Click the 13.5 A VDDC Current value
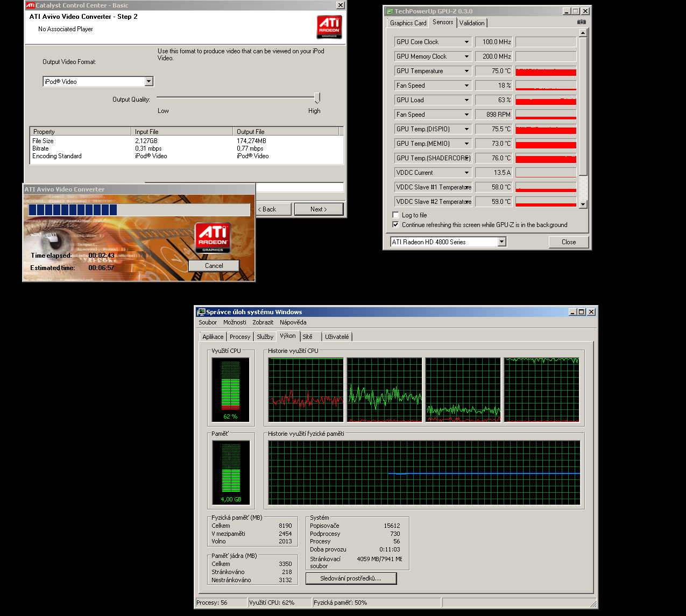This screenshot has height=616, width=686. (x=493, y=173)
